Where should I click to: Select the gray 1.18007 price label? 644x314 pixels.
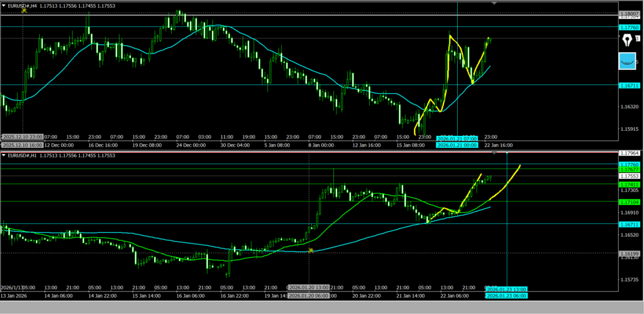coord(630,13)
